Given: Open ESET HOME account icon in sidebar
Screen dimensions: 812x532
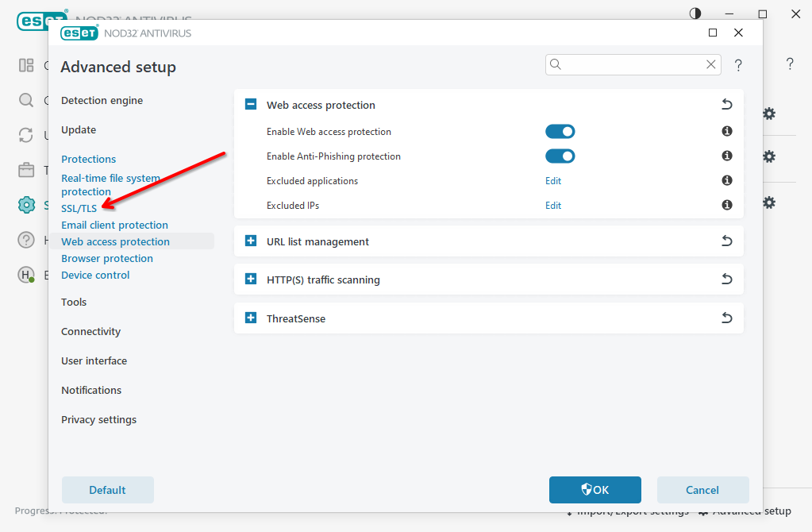Looking at the screenshot, I should click(x=26, y=275).
